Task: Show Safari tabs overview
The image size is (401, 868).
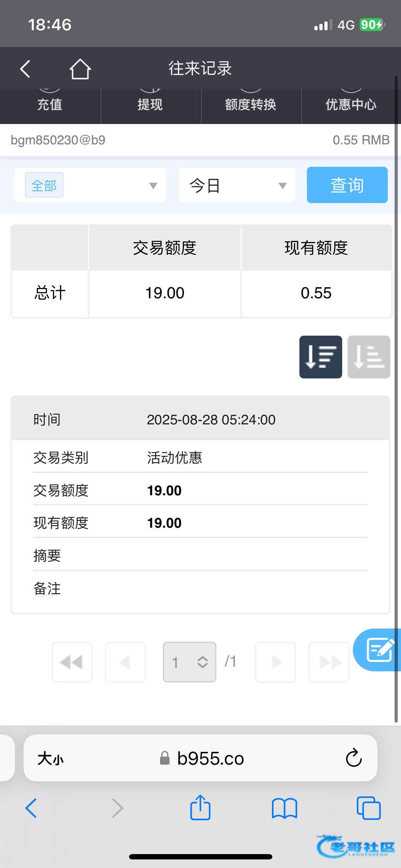Action: point(368,808)
